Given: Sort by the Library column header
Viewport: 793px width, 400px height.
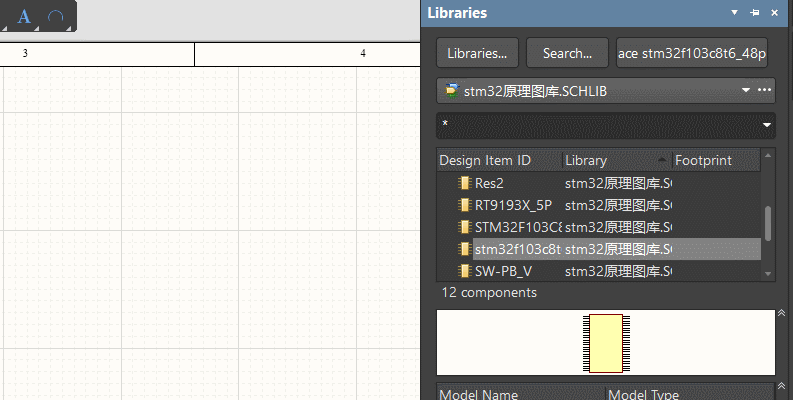Looking at the screenshot, I should 617,160.
